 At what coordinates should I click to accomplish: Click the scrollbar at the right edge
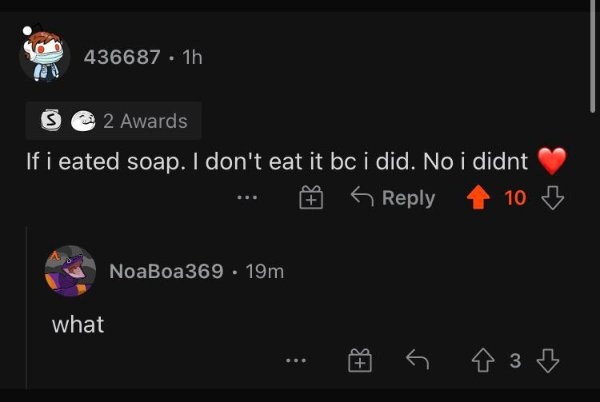coord(595,60)
